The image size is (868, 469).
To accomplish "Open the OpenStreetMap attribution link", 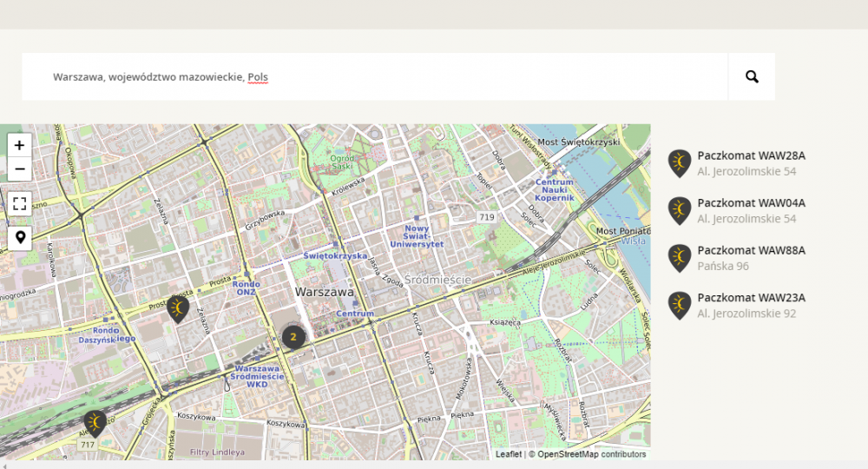I will 568,454.
